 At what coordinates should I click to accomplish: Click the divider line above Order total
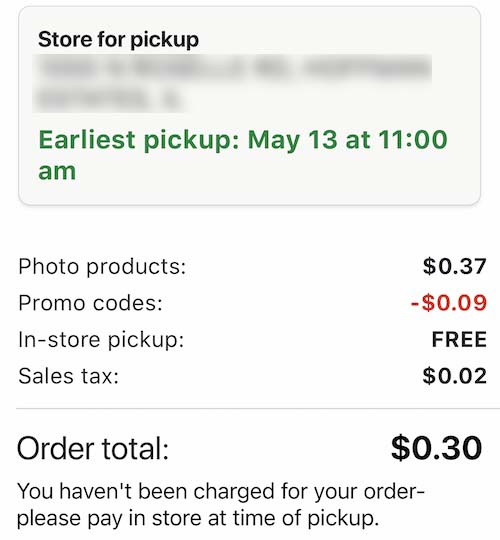click(x=258, y=409)
